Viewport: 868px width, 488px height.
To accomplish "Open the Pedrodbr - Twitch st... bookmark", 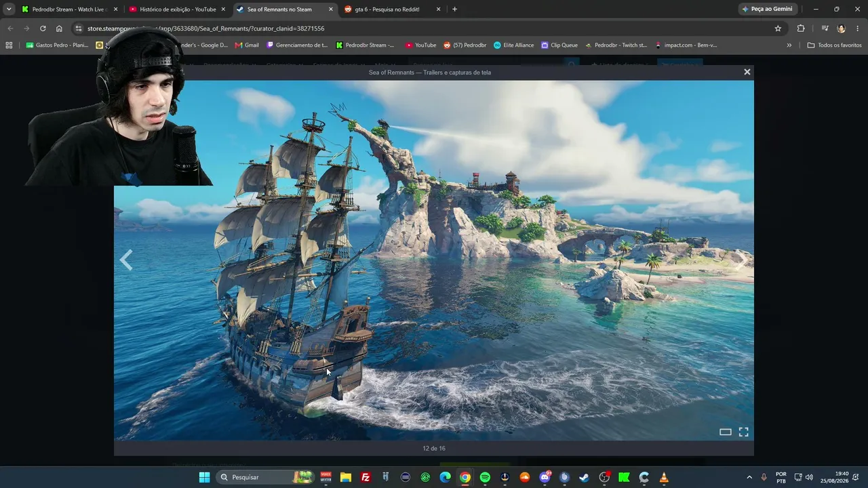I will pos(616,45).
